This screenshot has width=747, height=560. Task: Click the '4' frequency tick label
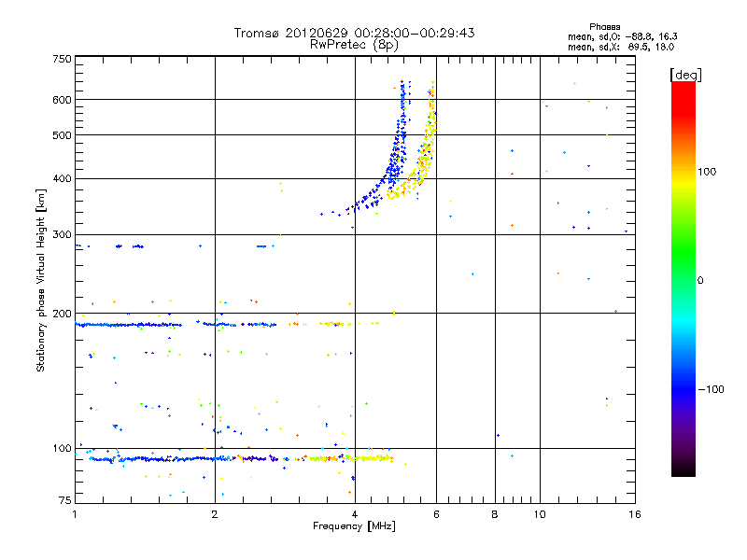pyautogui.click(x=355, y=514)
